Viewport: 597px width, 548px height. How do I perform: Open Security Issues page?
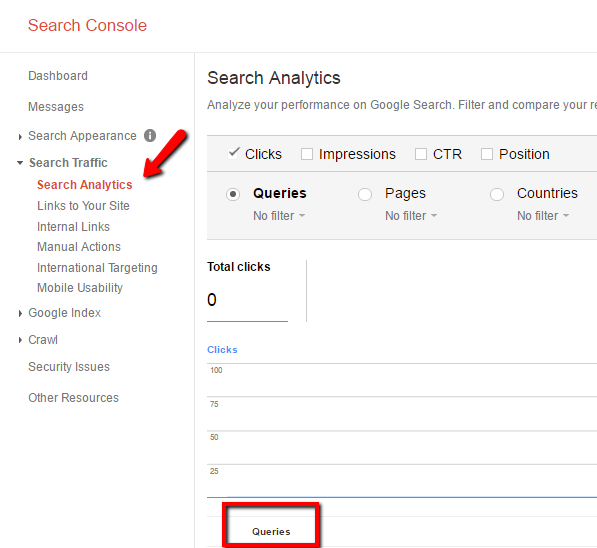[x=69, y=367]
